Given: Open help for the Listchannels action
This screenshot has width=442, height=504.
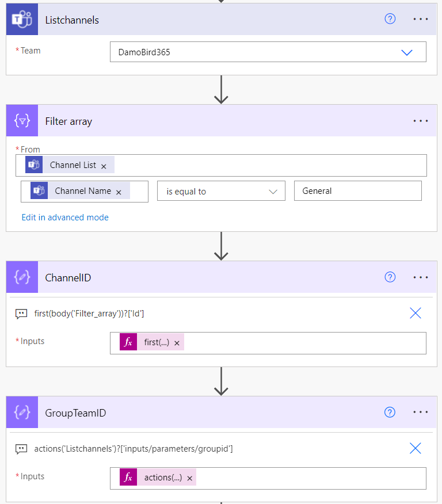Looking at the screenshot, I should click(x=390, y=19).
